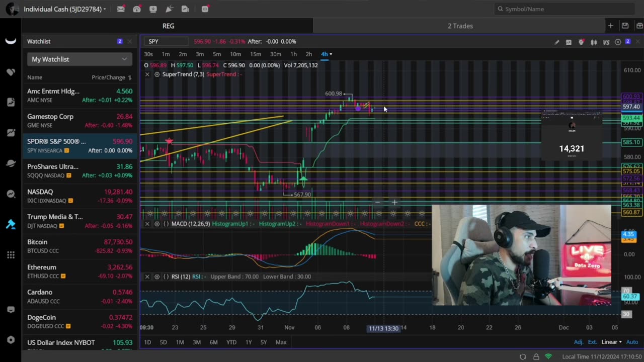Expand the My Watchlist dropdown
Screen dimensions: 644x362
click(x=79, y=59)
